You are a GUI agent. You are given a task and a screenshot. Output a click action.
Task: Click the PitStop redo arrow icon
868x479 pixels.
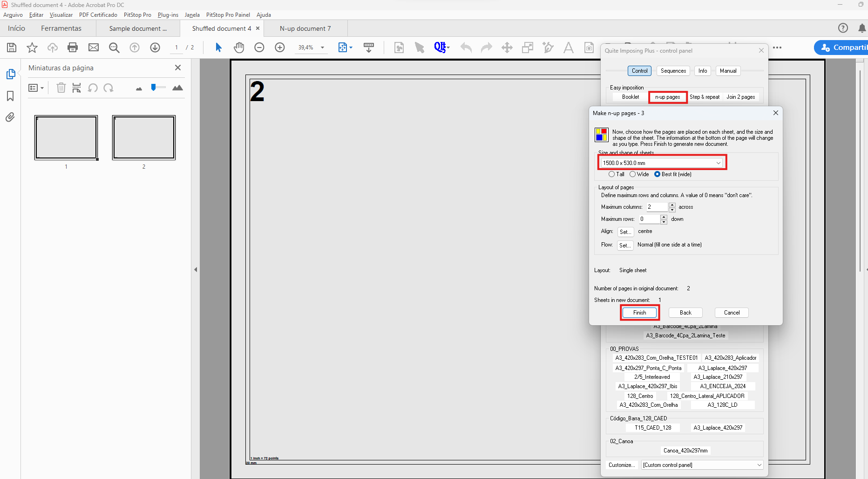(x=487, y=48)
